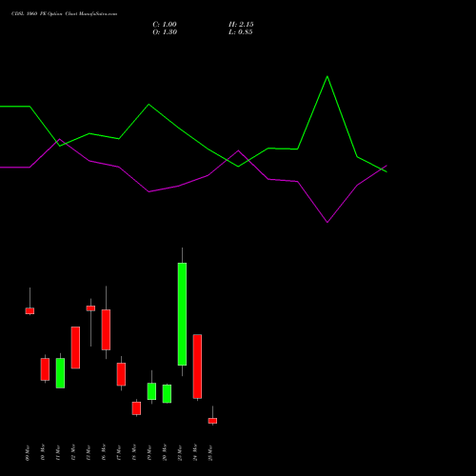Select the "19 Mar" date label
The width and height of the screenshot is (476, 476).
tap(149, 453)
